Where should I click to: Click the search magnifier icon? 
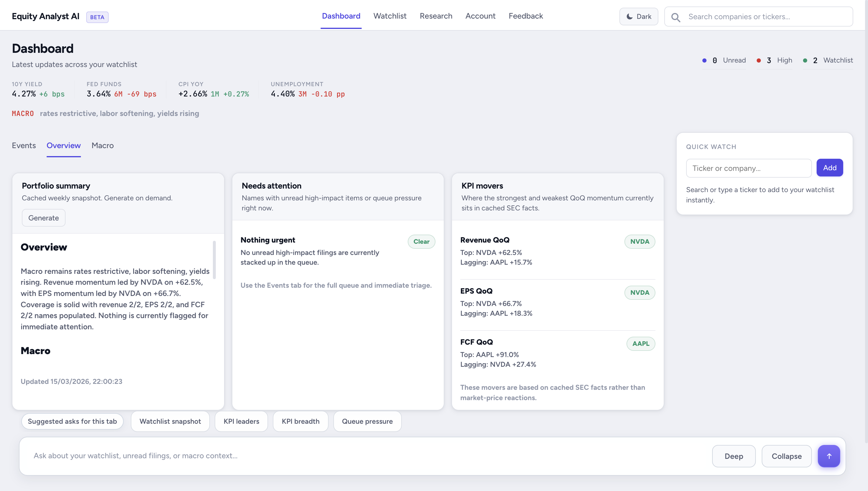click(676, 17)
